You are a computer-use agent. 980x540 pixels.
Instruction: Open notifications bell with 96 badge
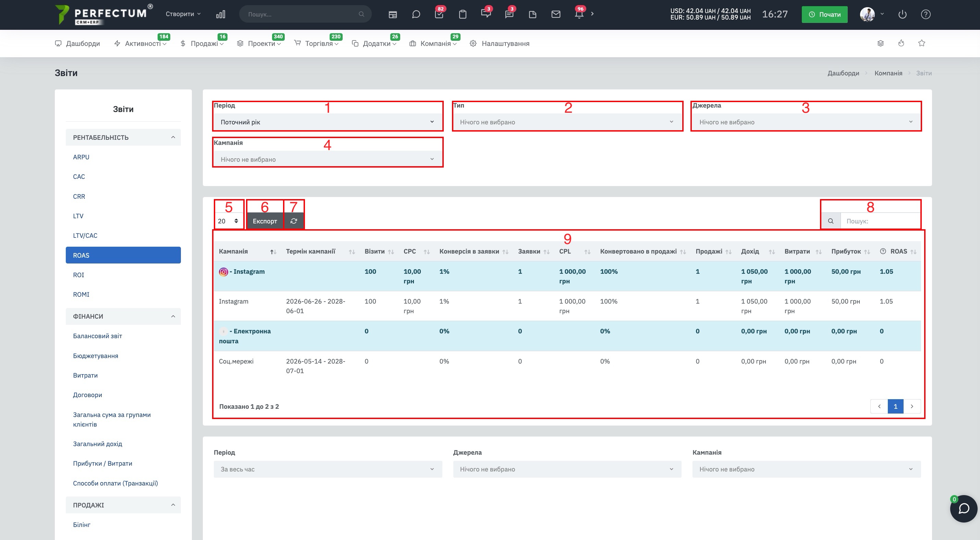(x=579, y=14)
